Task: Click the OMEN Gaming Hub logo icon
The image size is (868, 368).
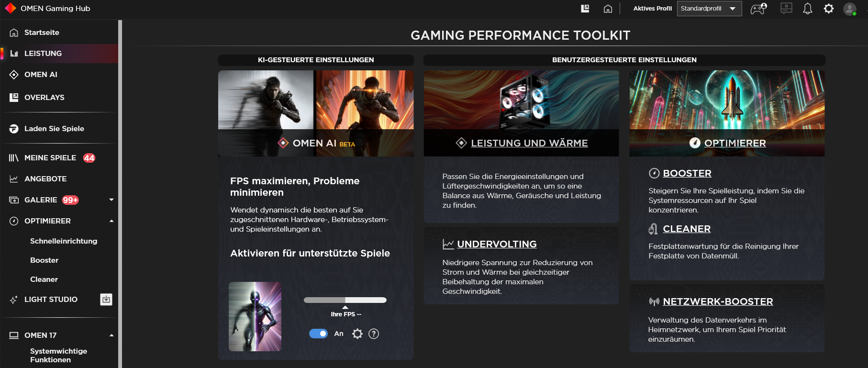Action: pos(10,8)
